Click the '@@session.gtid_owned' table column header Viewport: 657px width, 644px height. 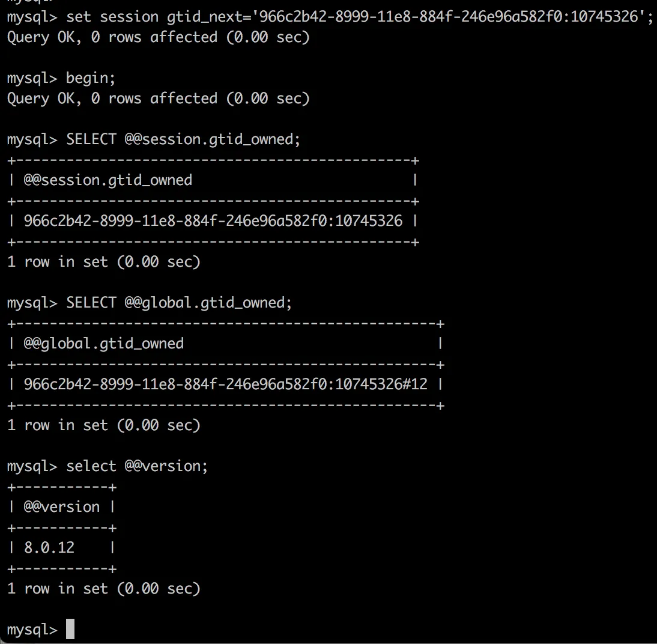108,180
